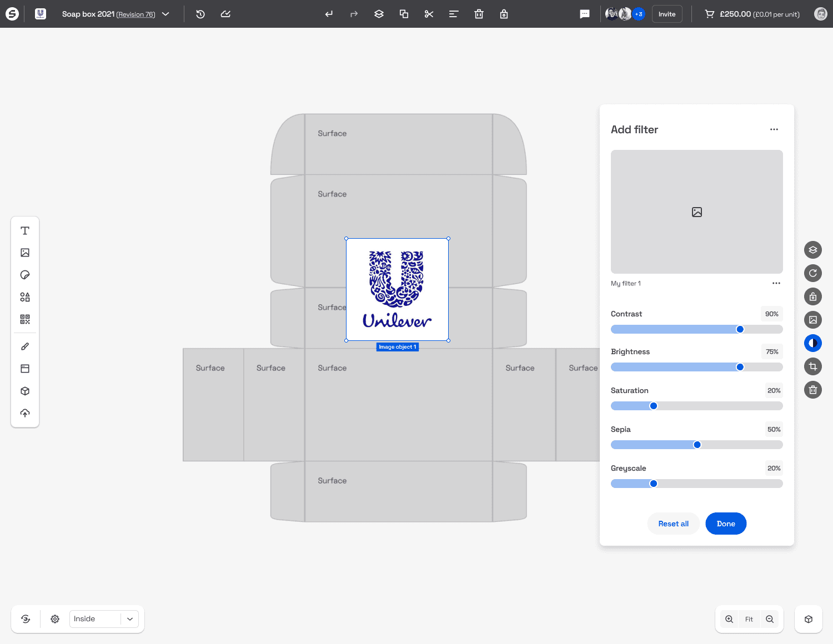833x644 pixels.
Task: Click the +3 collaborators badge
Action: coord(639,14)
